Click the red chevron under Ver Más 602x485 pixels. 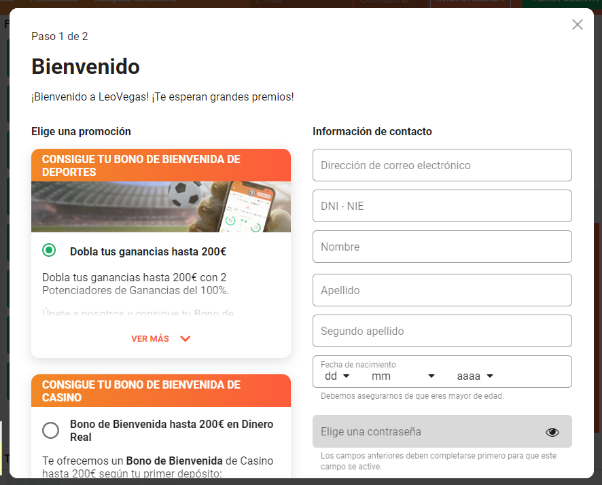185,339
